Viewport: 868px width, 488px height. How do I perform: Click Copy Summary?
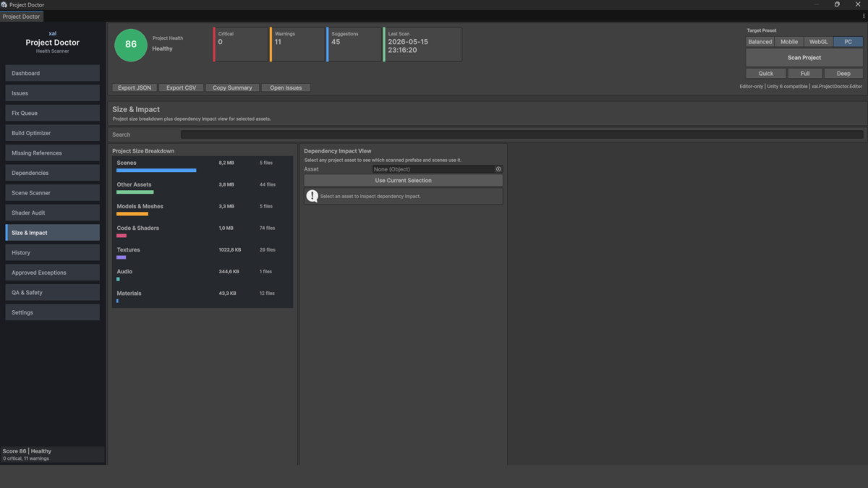232,87
